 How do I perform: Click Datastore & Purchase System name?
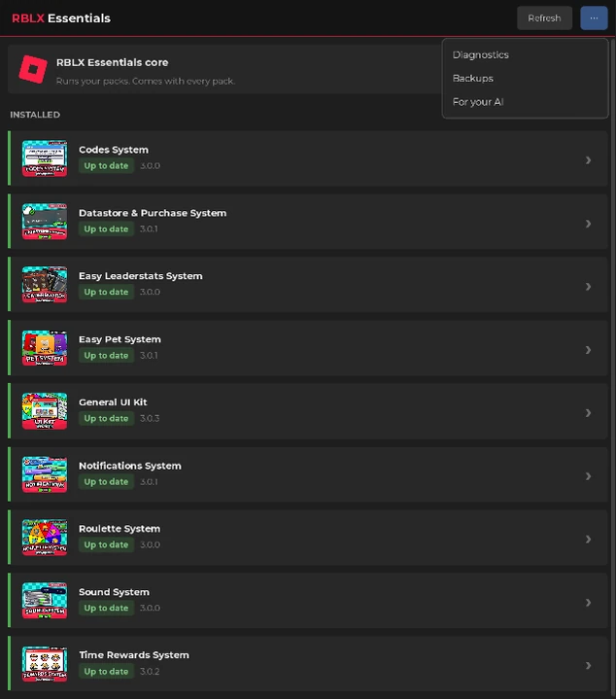[x=153, y=213]
